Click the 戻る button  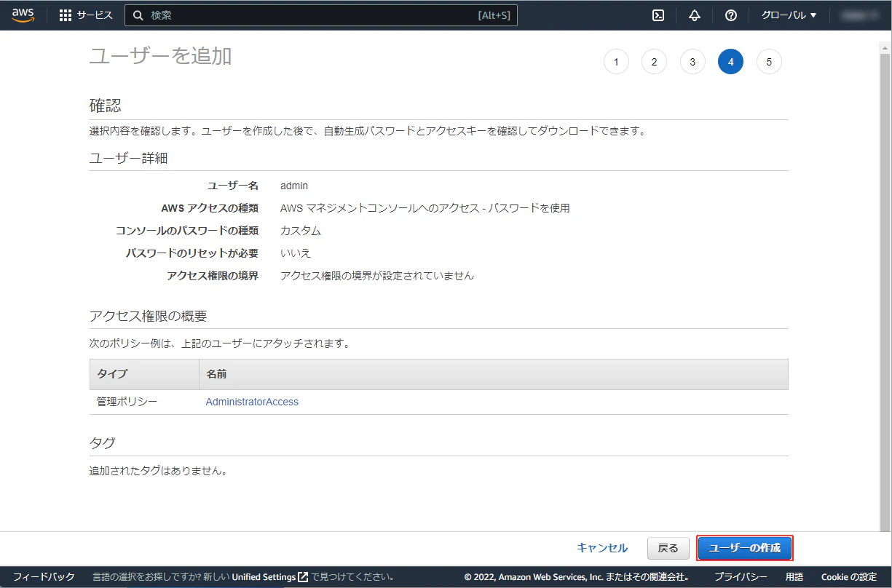(x=668, y=548)
